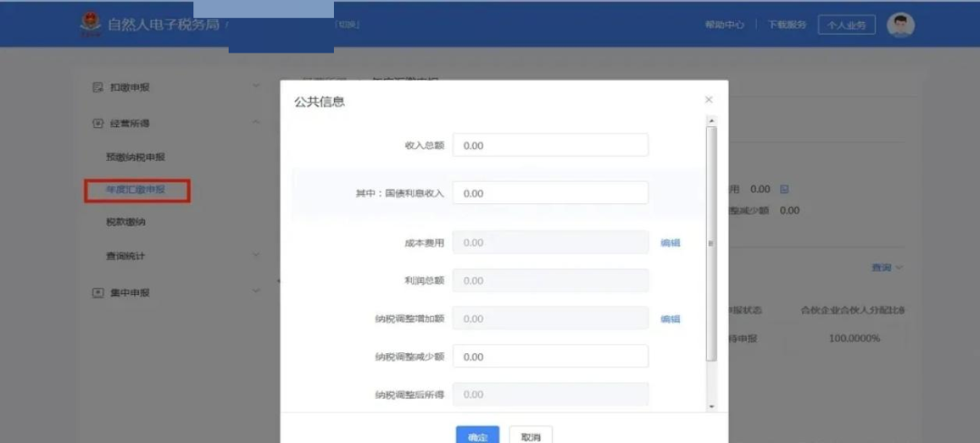Viewport: 980px width, 443px height.
Task: Click the disabled 利润总额 field
Action: click(551, 281)
